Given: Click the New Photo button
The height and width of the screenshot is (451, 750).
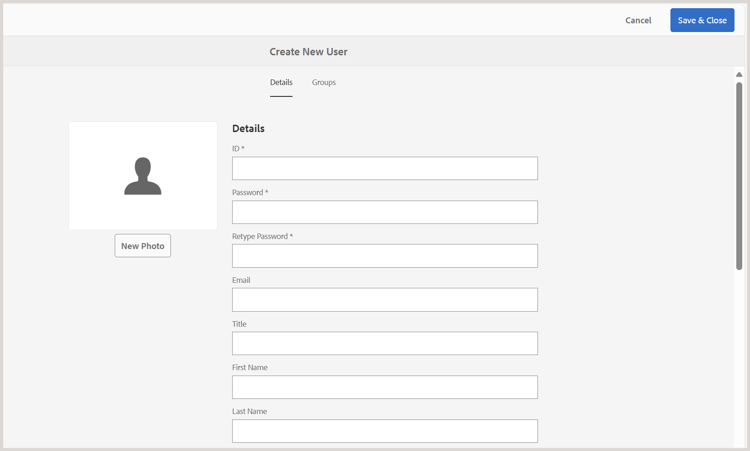Looking at the screenshot, I should tap(143, 246).
